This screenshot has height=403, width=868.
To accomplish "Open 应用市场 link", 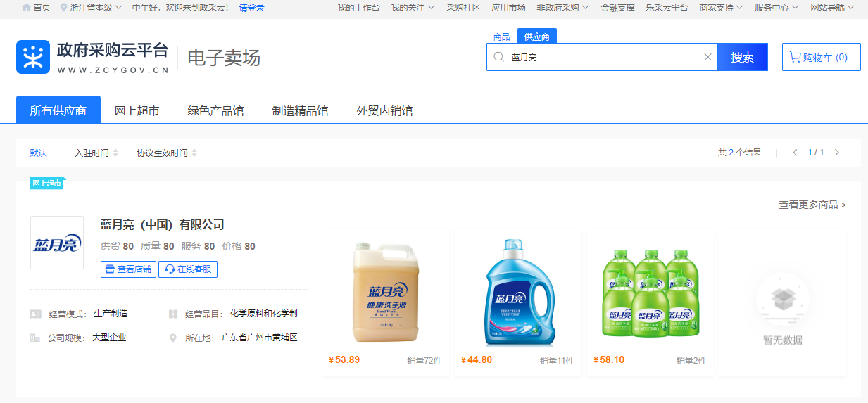I will pos(508,8).
